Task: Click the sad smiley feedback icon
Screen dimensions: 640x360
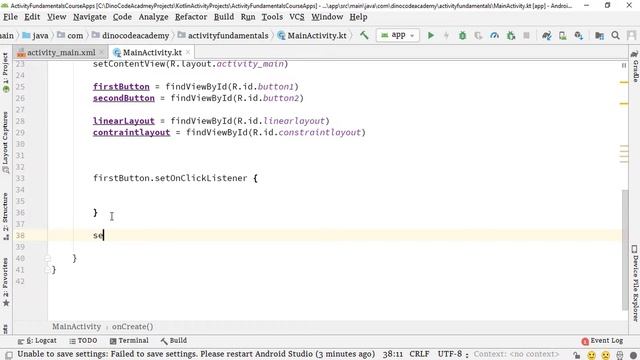Action: 606,355
